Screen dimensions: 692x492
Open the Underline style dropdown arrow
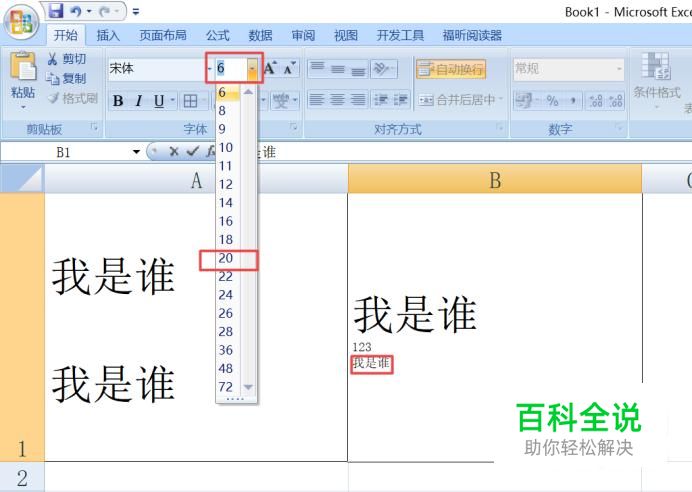(173, 101)
